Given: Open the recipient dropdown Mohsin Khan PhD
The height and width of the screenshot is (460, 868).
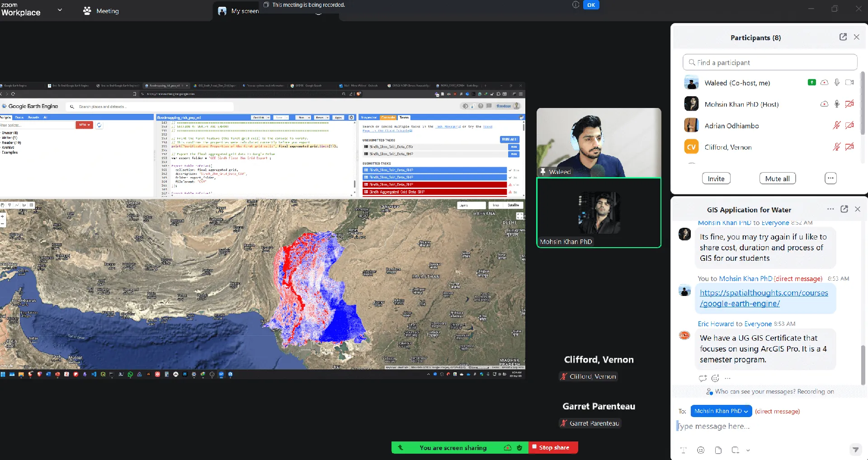Looking at the screenshot, I should click(721, 411).
